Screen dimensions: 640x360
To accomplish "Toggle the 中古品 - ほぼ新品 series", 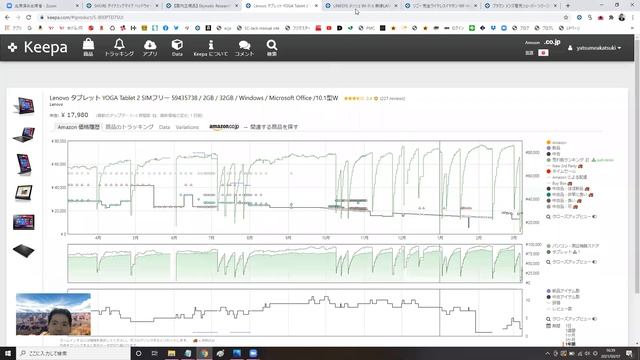I will [568, 189].
